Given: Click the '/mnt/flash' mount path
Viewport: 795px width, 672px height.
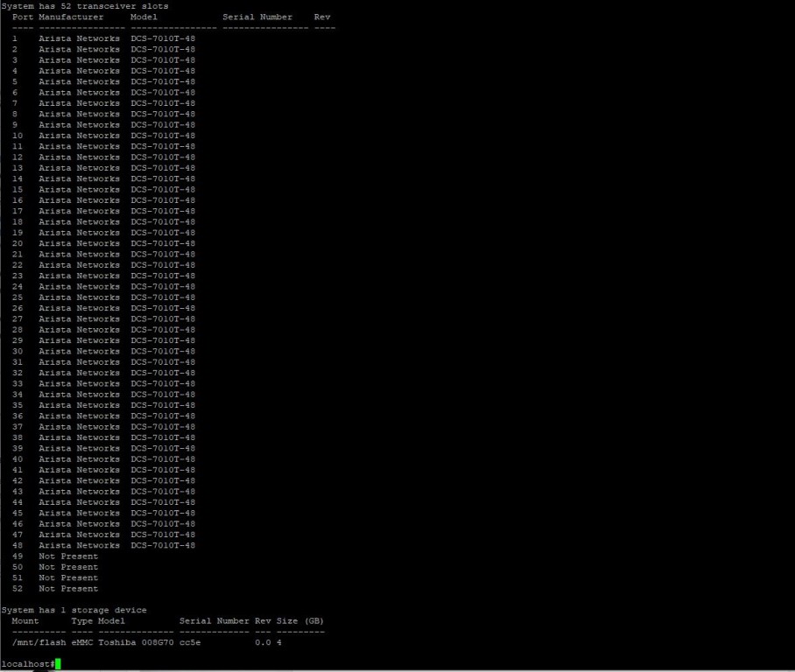Looking at the screenshot, I should click(39, 642).
